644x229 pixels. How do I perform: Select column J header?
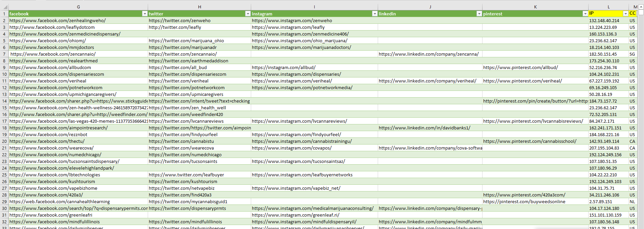[x=430, y=7]
